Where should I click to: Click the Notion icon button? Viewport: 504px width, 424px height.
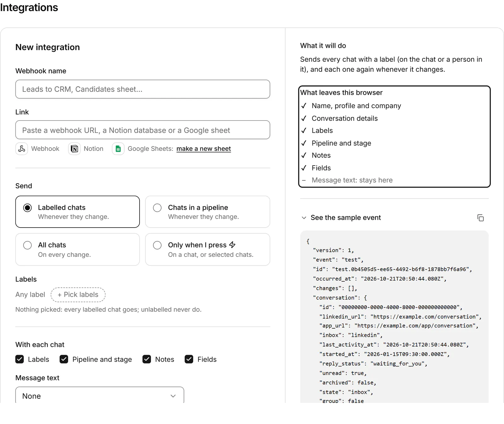[x=74, y=149]
